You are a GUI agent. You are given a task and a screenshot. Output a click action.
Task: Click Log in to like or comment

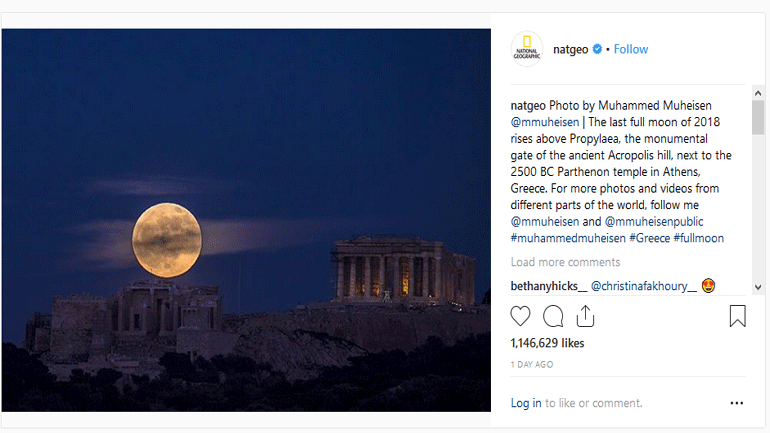(x=526, y=403)
